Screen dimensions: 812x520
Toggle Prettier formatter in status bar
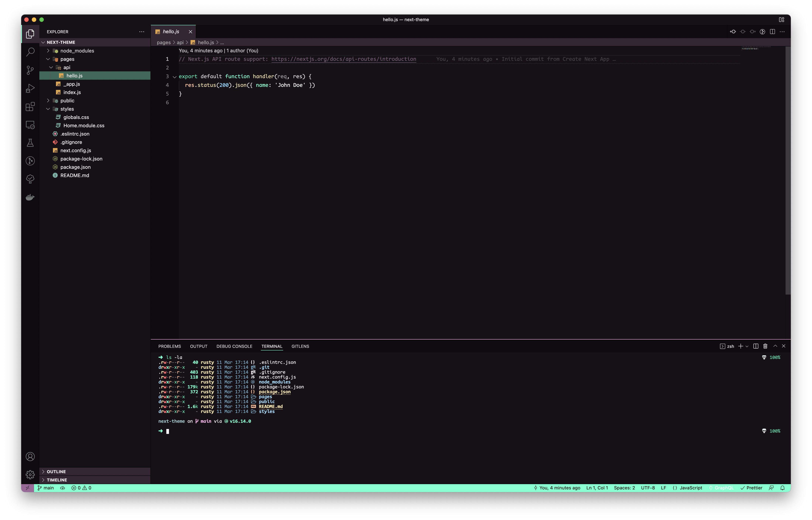752,488
